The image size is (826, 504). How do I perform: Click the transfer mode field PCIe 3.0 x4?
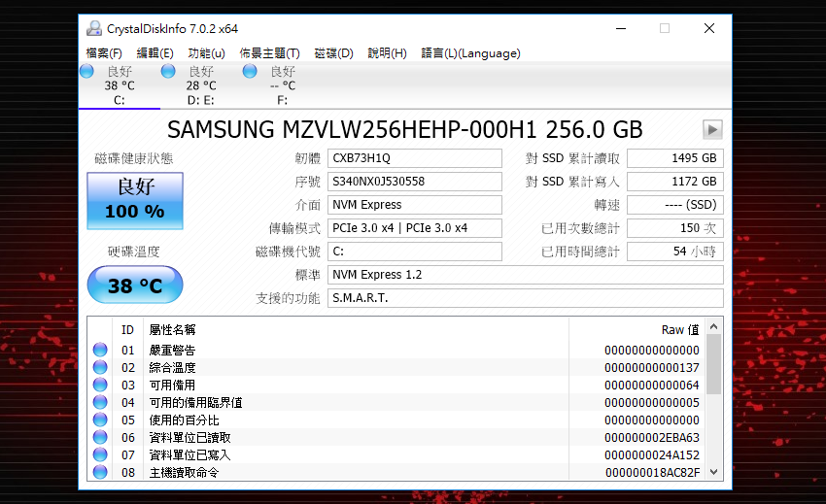tap(415, 228)
